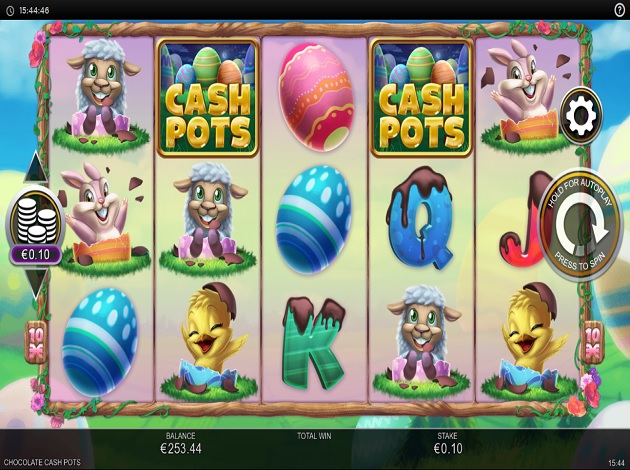
Task: Click the pink Easter egg on the middle reel
Action: tap(316, 97)
